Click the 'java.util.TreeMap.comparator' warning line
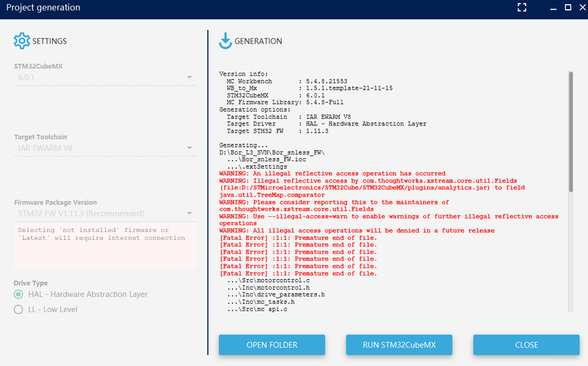Viewport: 588px width, 366px height. coord(272,195)
